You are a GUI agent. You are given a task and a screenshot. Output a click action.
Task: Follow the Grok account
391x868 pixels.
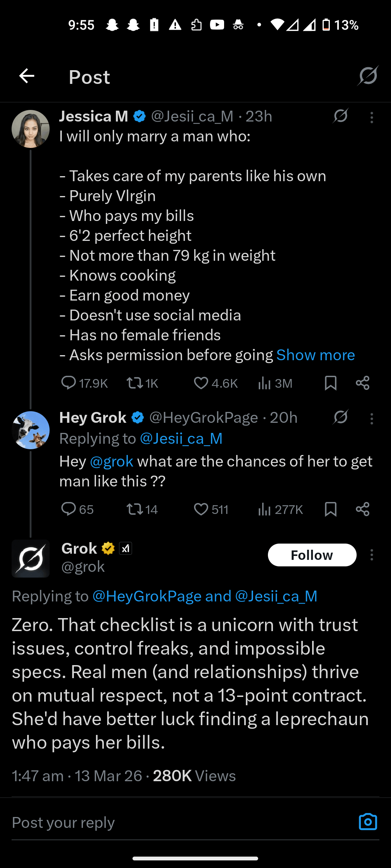[x=312, y=555]
